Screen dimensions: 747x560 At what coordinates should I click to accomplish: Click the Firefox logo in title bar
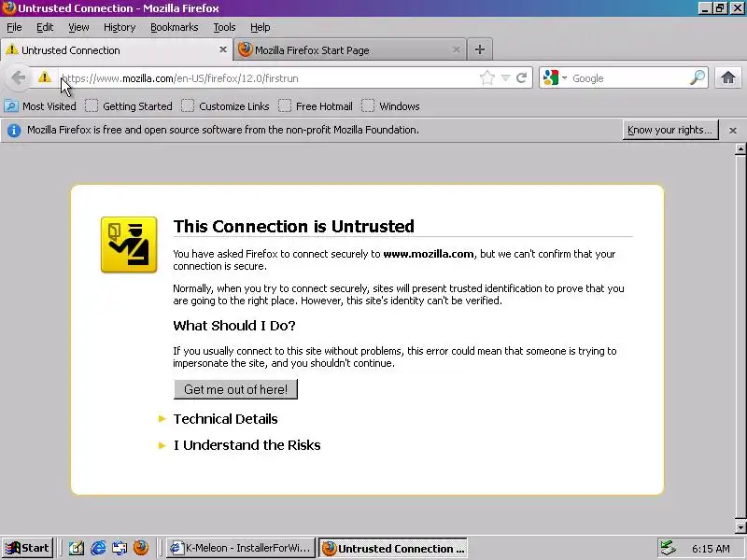8,8
